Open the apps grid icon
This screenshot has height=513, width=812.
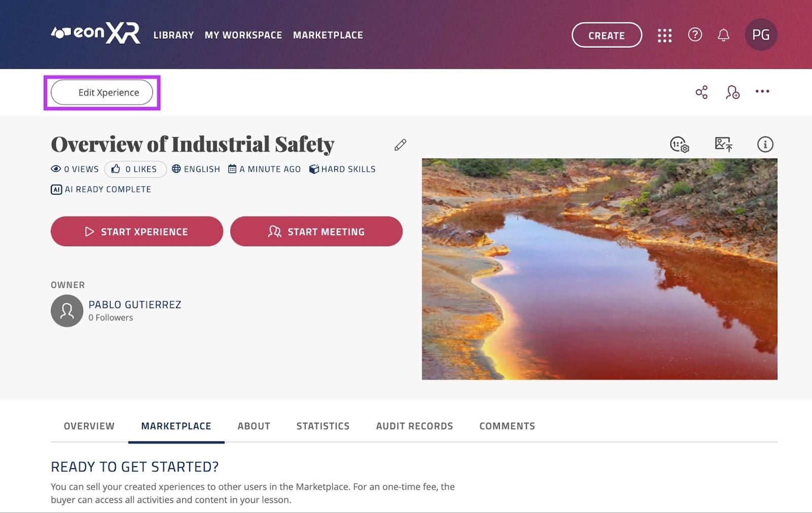[664, 35]
